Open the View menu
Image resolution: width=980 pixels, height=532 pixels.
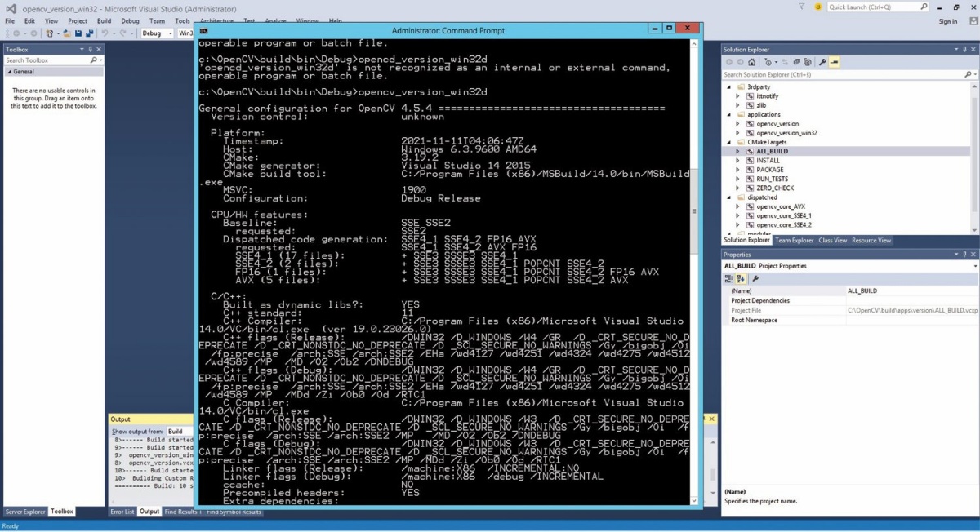tap(51, 21)
